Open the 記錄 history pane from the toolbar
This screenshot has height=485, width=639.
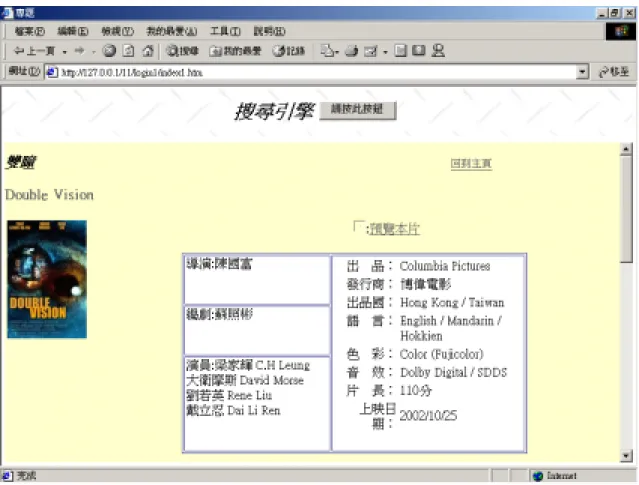[289, 51]
